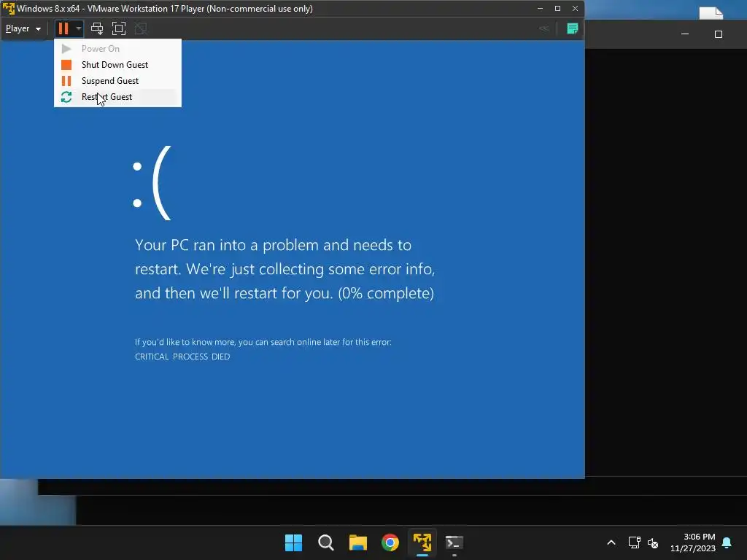Click Send Ctrl+Alt+Del toolbar icon
This screenshot has height=560, width=747.
coord(97,28)
